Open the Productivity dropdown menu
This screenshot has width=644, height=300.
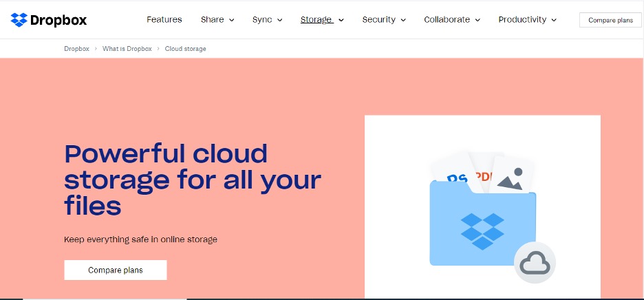[x=527, y=20]
